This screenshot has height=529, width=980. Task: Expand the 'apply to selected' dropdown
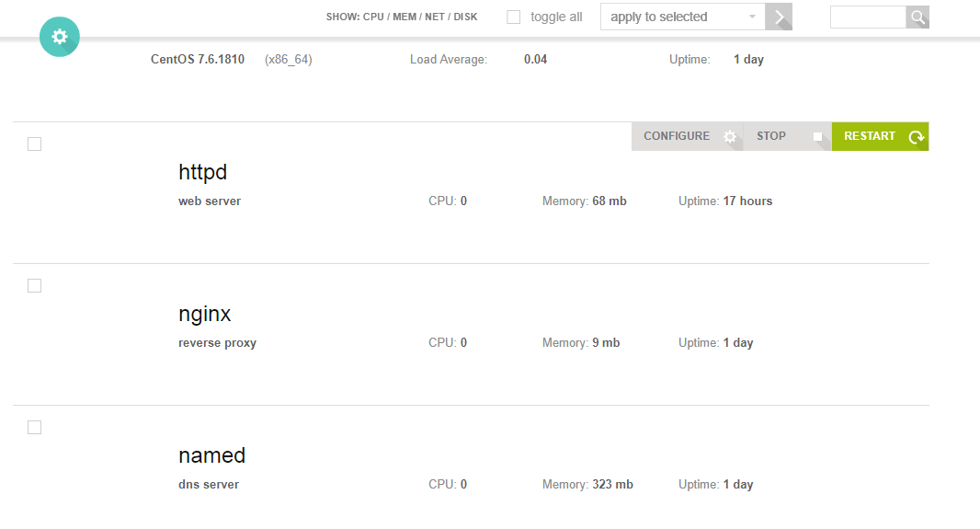683,17
